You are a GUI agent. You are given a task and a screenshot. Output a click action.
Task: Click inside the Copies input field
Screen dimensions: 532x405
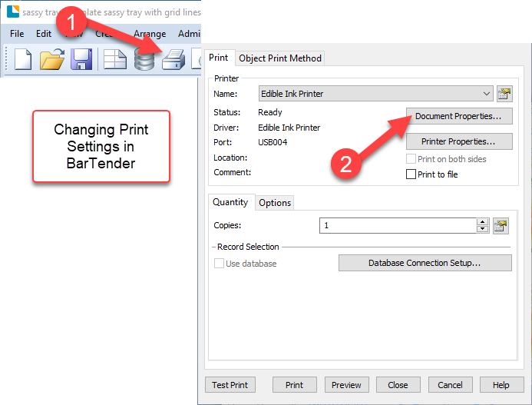click(397, 225)
